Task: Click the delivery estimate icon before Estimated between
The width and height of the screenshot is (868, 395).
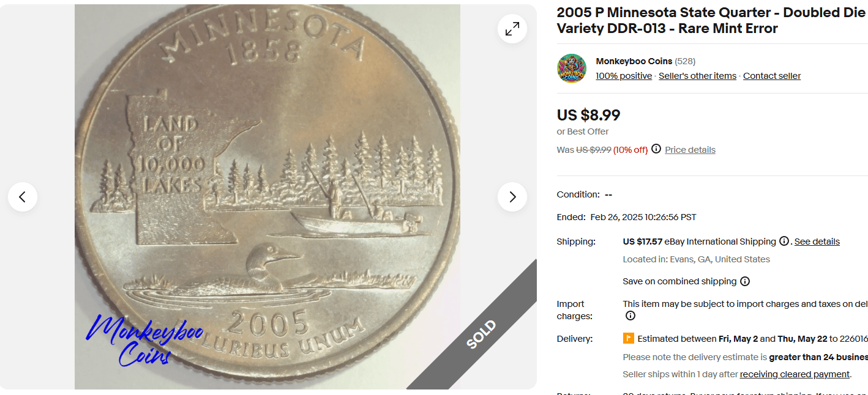Action: 629,338
